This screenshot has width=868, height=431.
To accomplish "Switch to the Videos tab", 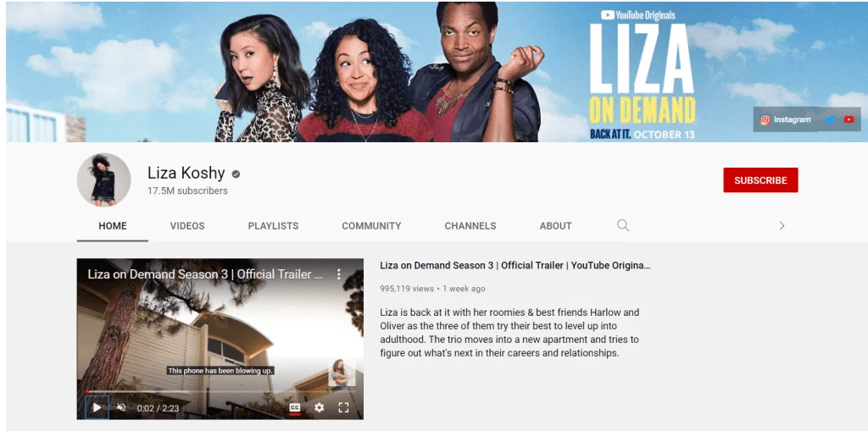I will [x=187, y=226].
